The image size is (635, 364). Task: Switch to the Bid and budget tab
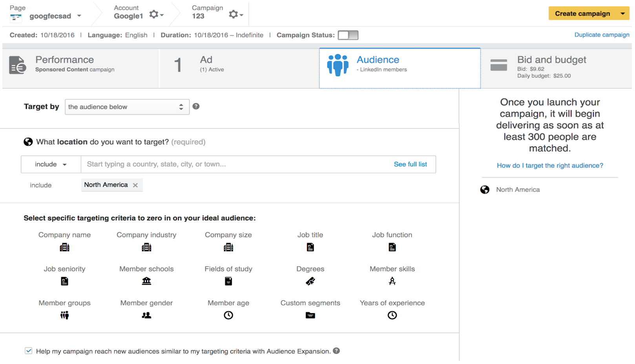point(556,68)
